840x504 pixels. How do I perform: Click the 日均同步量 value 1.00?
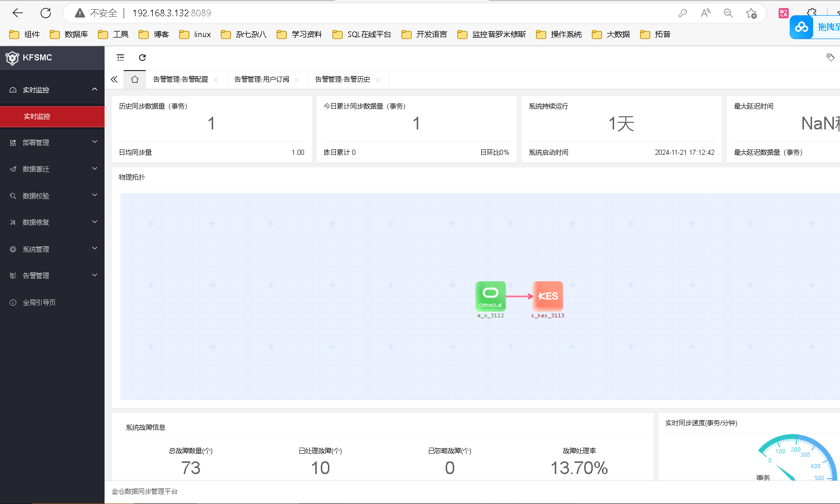(298, 152)
